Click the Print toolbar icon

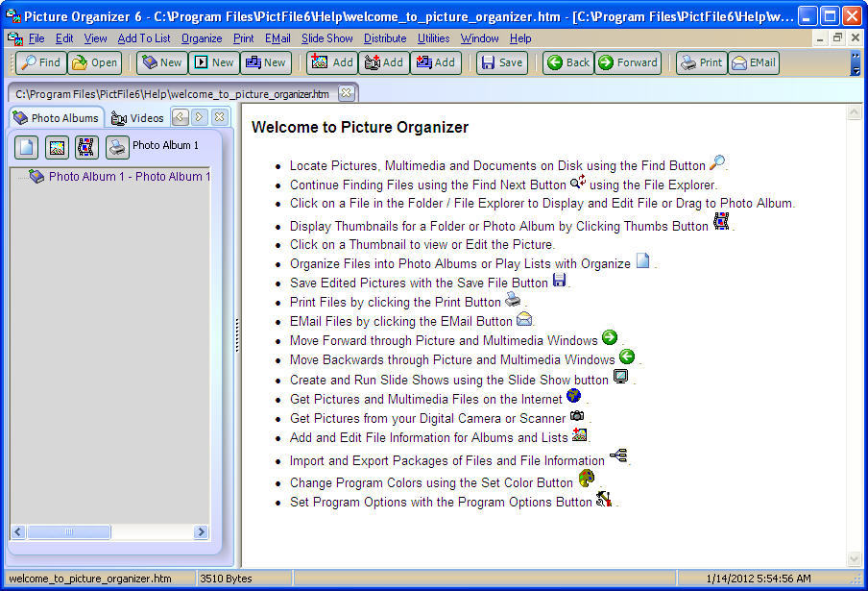tap(700, 62)
